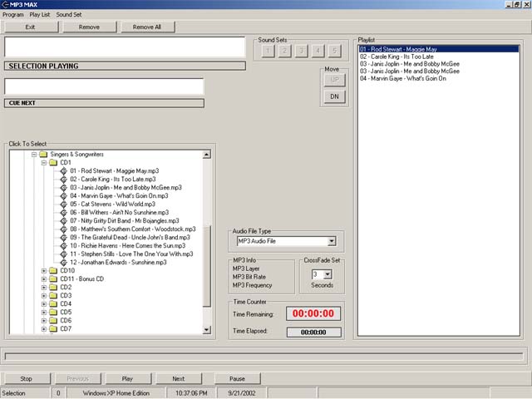Viewport: 532px width, 399px height.
Task: Open the CrossFade Set seconds dropdown
Action: [327, 274]
